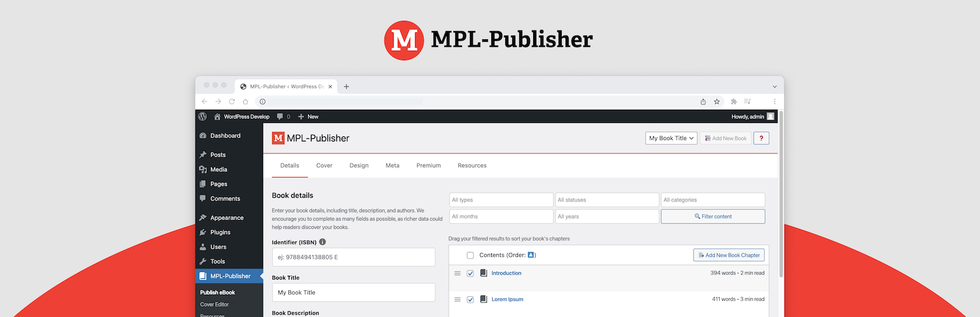The image size is (980, 317).
Task: Click Add New Book Chapter button
Action: coord(729,255)
